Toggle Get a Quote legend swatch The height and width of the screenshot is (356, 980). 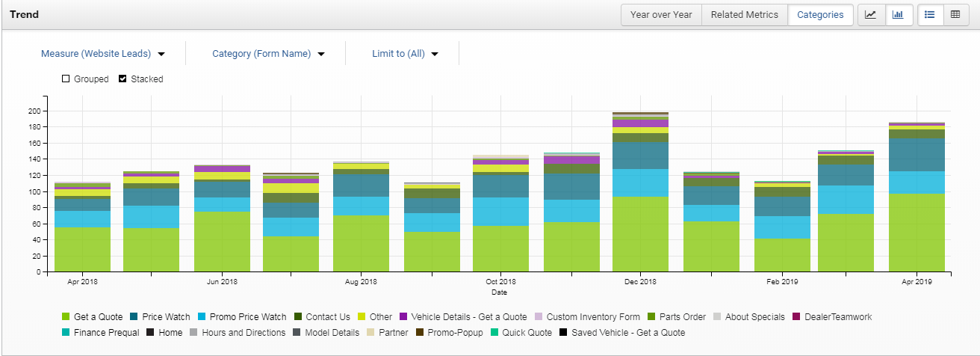click(x=66, y=317)
